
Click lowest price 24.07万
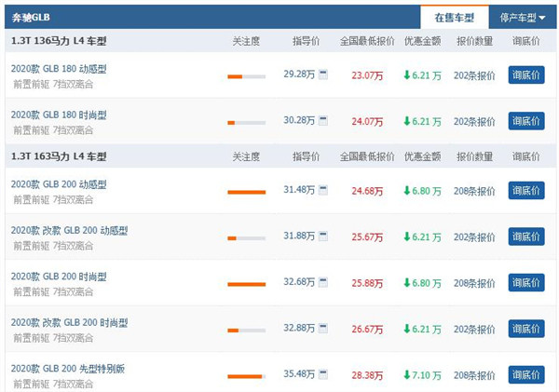click(367, 122)
